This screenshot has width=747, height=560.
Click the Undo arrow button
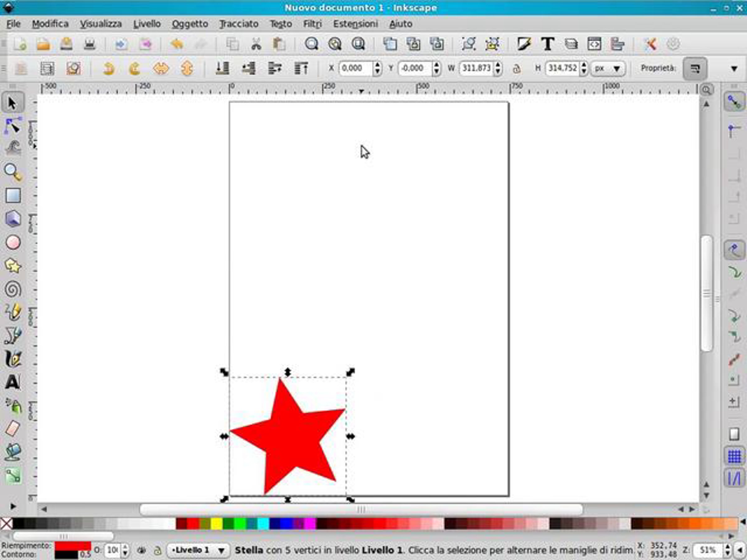(177, 44)
